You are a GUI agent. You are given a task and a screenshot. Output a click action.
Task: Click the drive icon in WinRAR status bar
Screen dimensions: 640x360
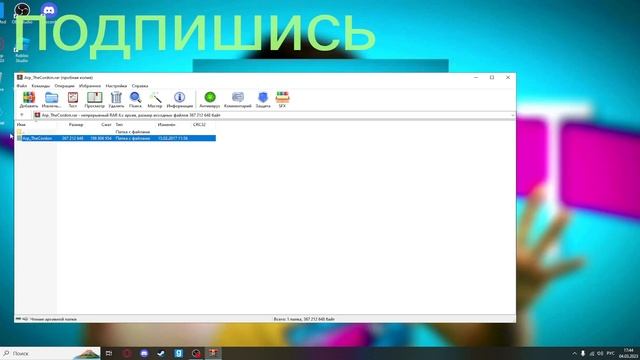click(x=18, y=319)
